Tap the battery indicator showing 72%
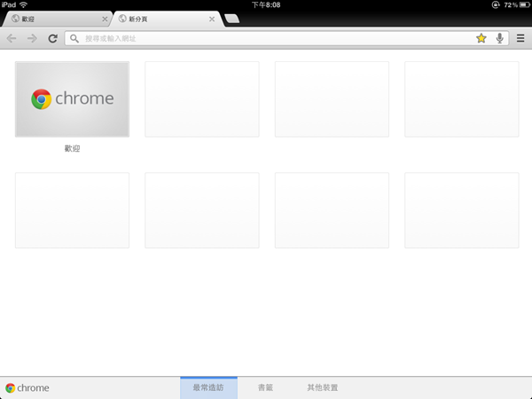532x399 pixels. click(x=516, y=4)
